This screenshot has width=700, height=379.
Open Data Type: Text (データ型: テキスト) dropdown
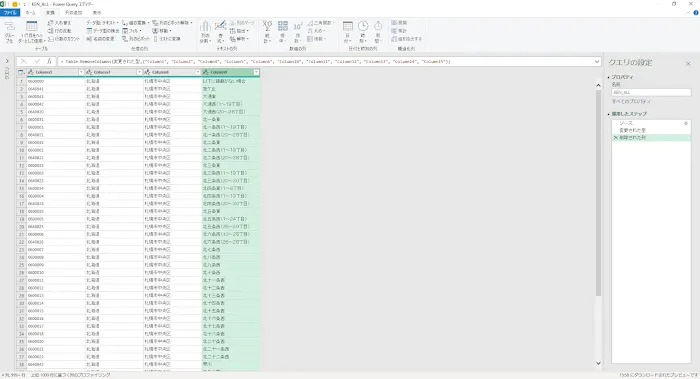click(102, 23)
